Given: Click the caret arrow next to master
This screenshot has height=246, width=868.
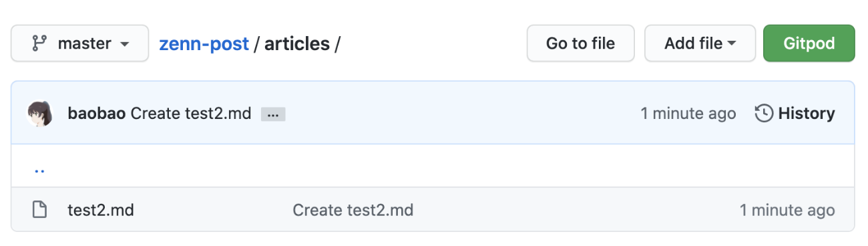Looking at the screenshot, I should click(124, 45).
